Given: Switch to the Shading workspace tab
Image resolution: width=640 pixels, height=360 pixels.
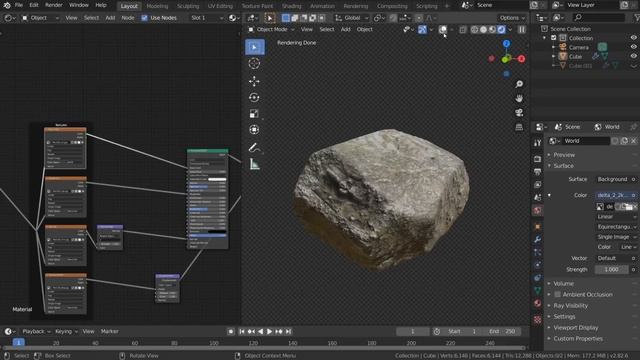Looking at the screenshot, I should point(291,6).
